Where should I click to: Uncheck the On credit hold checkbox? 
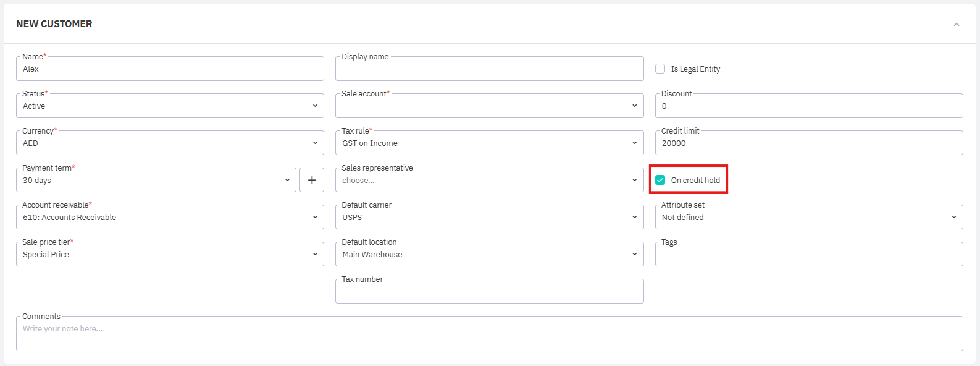pyautogui.click(x=660, y=180)
